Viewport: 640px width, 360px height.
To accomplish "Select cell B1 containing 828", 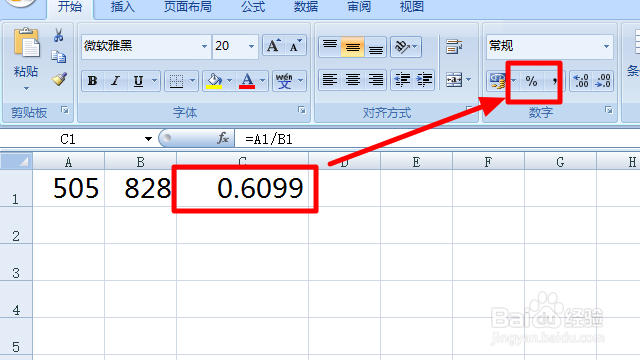I will [x=140, y=188].
